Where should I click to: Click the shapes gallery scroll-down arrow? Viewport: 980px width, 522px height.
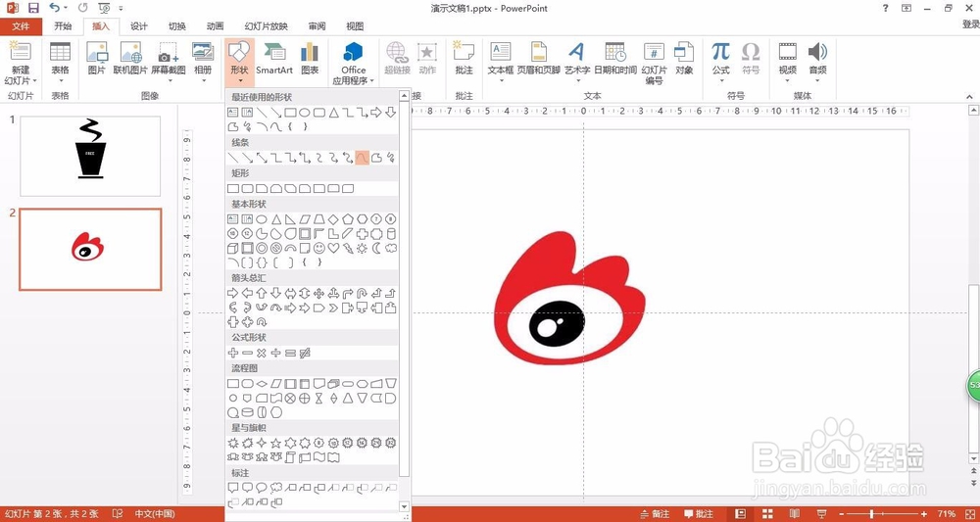click(x=404, y=506)
